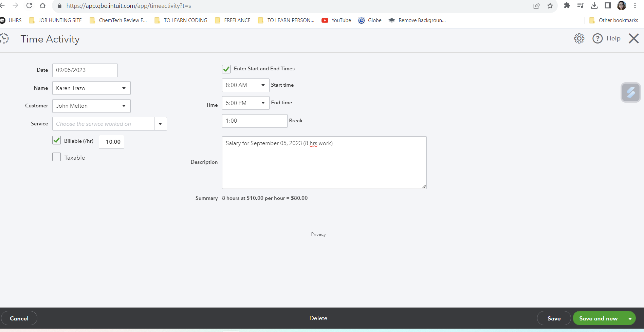Click the Date field showing 09/05/2023
This screenshot has width=644, height=332.
pyautogui.click(x=85, y=70)
